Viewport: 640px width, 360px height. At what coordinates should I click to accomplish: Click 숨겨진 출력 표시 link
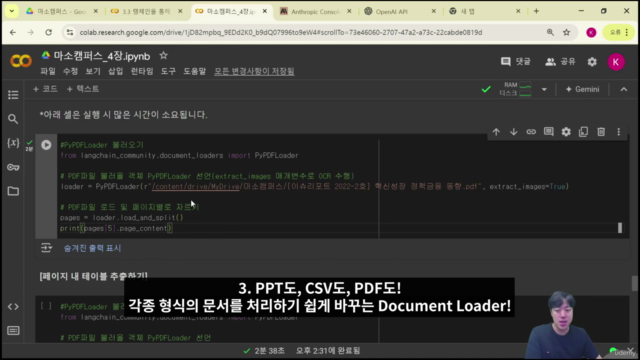[x=92, y=248]
